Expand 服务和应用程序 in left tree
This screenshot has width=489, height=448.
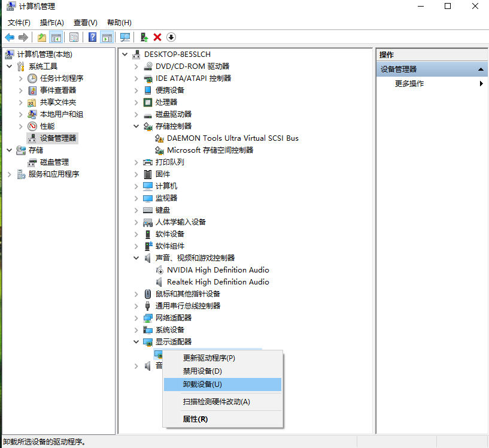(10, 174)
